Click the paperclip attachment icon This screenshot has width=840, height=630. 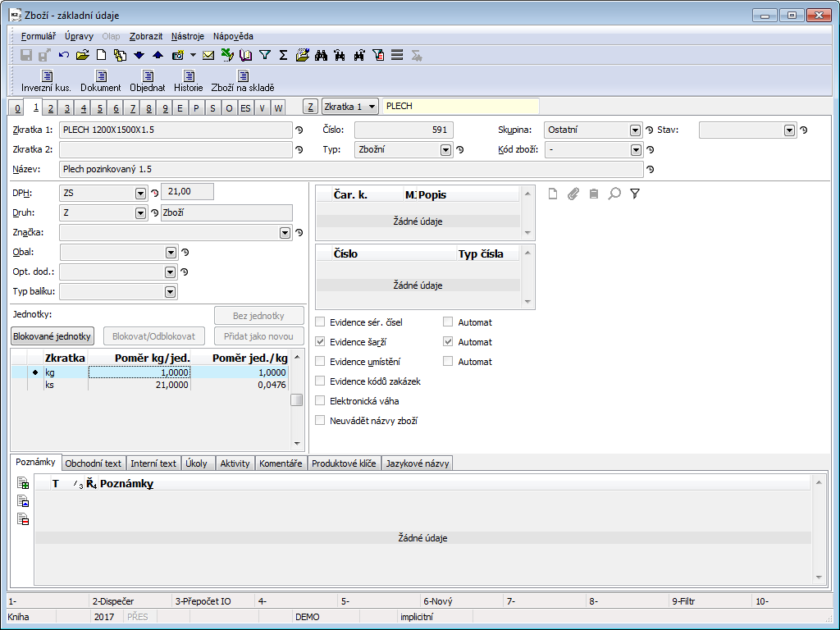[573, 194]
